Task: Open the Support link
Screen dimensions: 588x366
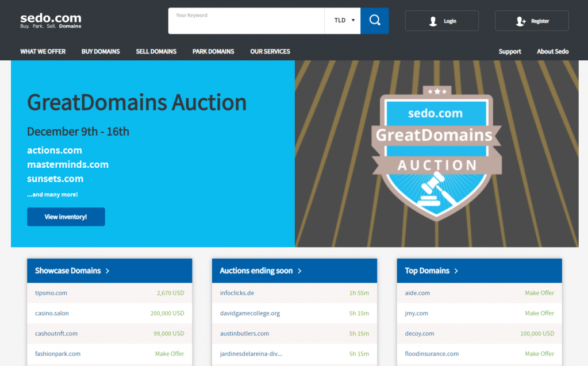Action: pyautogui.click(x=510, y=51)
